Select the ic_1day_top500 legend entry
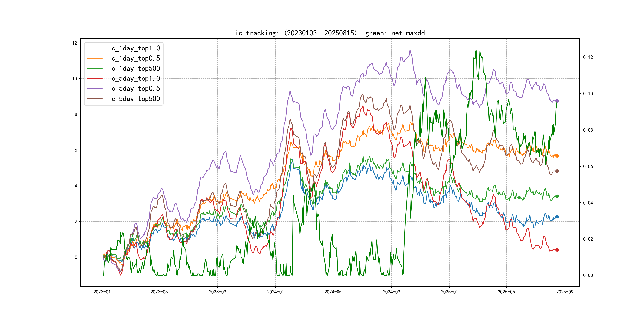This screenshot has height=322, width=644. tap(134, 69)
